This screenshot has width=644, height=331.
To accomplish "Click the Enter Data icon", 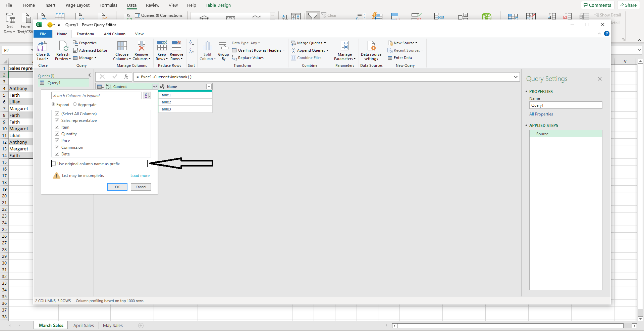I will click(x=400, y=57).
